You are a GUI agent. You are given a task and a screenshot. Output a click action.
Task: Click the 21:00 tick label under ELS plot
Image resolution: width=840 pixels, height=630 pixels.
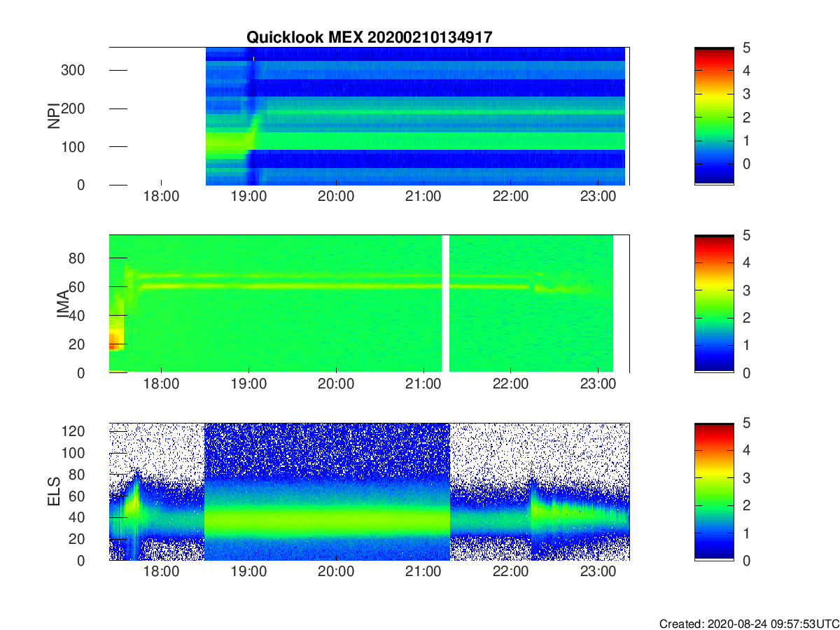(x=423, y=573)
